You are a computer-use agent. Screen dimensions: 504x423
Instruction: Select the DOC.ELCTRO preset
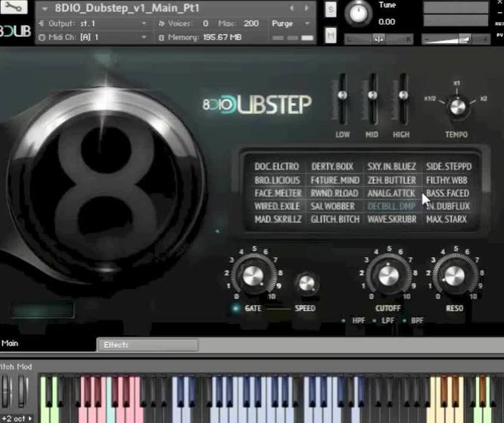(277, 166)
